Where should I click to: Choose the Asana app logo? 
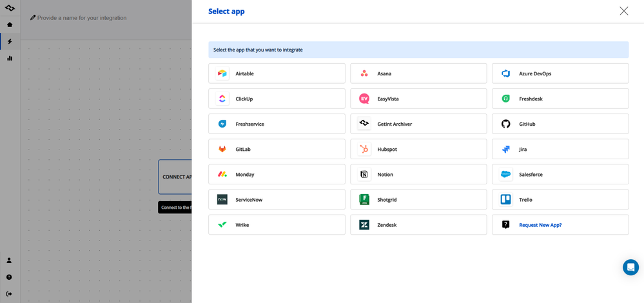click(x=364, y=73)
